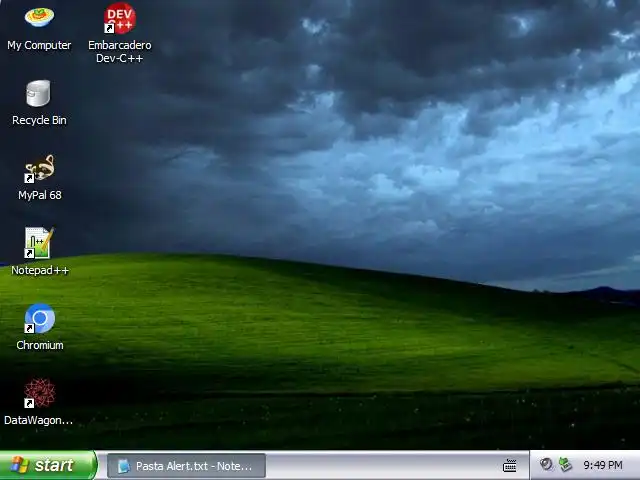This screenshot has height=480, width=640.
Task: Click the 9:49 PM system clock
Action: point(602,465)
